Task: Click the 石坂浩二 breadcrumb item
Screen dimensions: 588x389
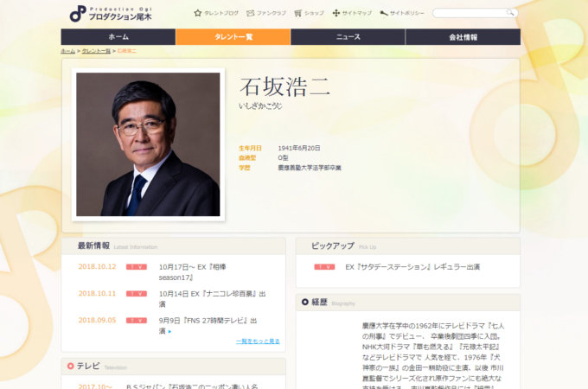Action: pos(127,51)
